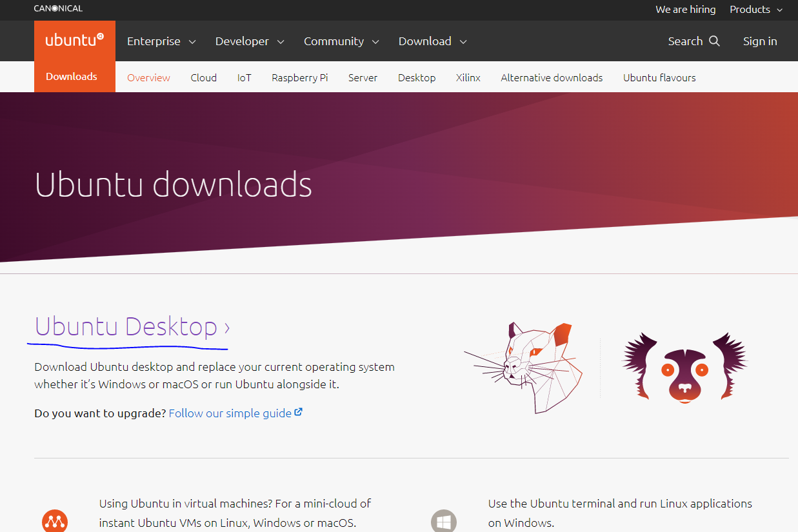This screenshot has width=798, height=532.
Task: Open the Xilinx tab
Action: click(468, 77)
